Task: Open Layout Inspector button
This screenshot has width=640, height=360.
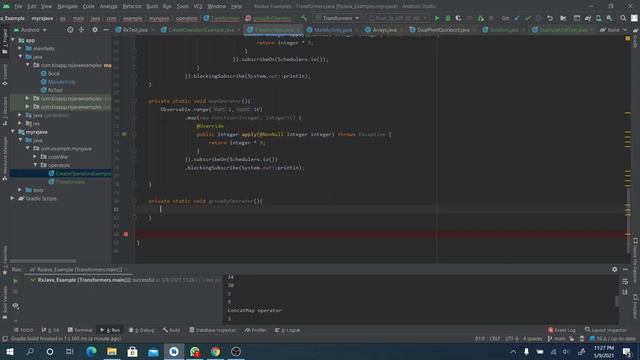Action: click(x=606, y=330)
